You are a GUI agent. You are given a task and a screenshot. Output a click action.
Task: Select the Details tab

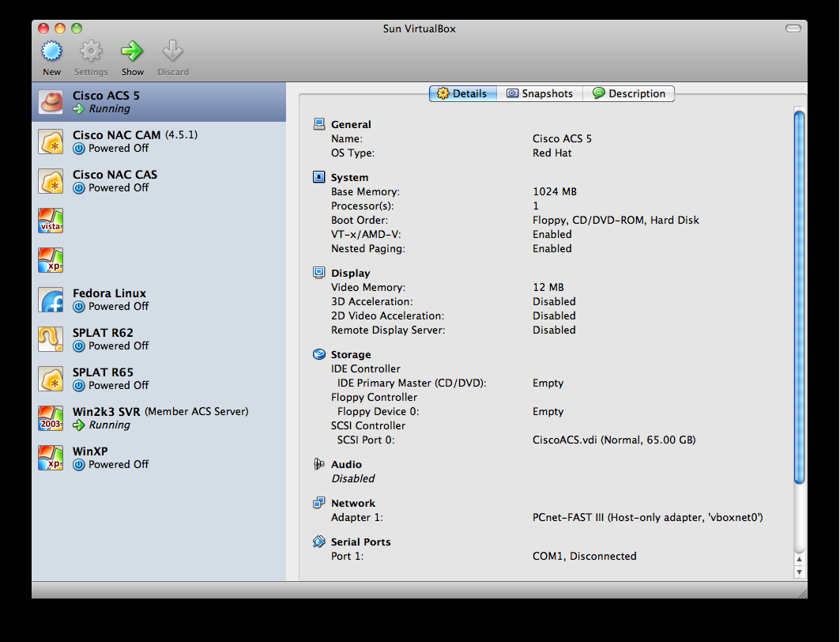point(462,93)
